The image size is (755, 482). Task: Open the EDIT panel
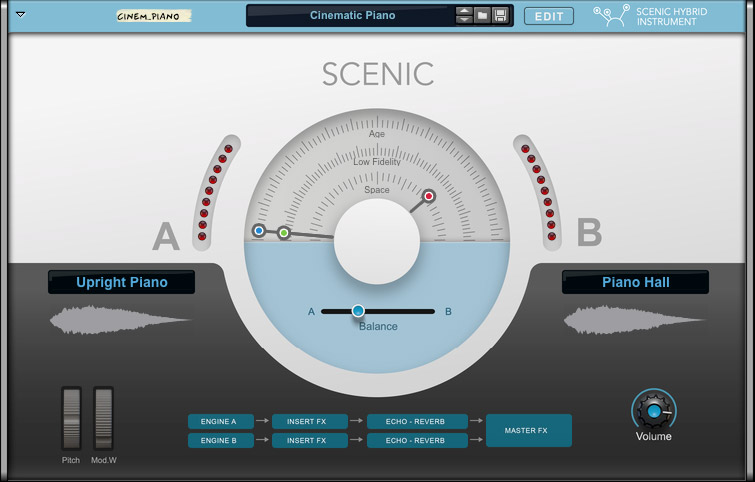coord(549,16)
